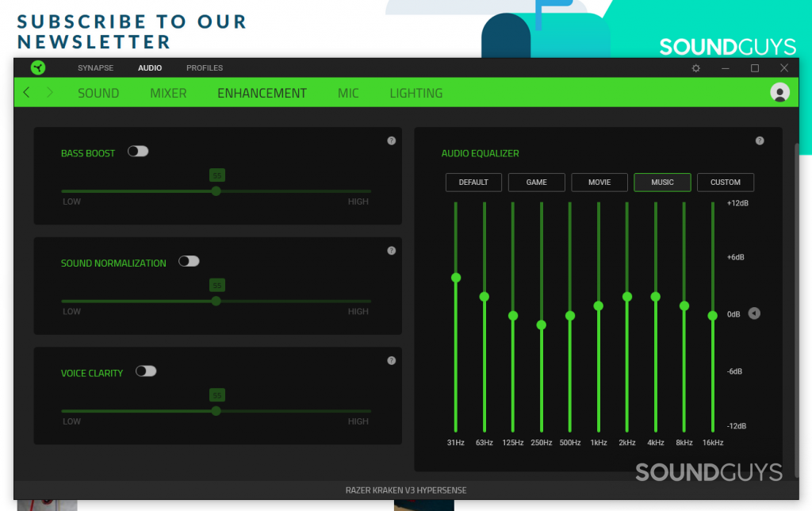Click the 31Hz equalizer band handle

pos(456,278)
